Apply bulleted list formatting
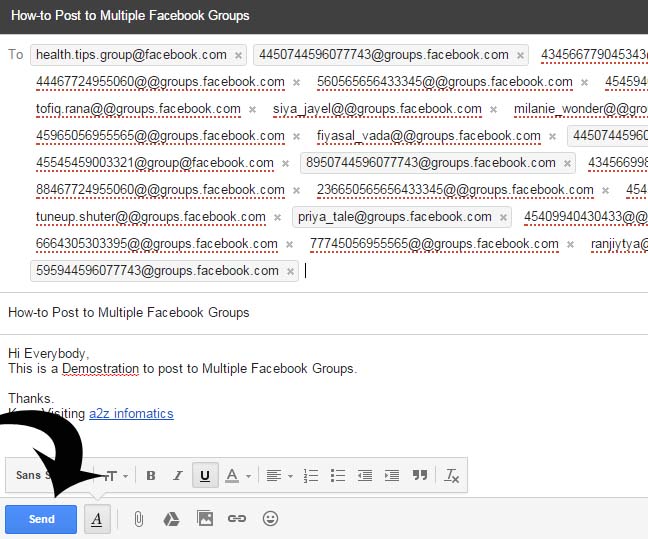Viewport: 648px width, 539px height. 338,476
